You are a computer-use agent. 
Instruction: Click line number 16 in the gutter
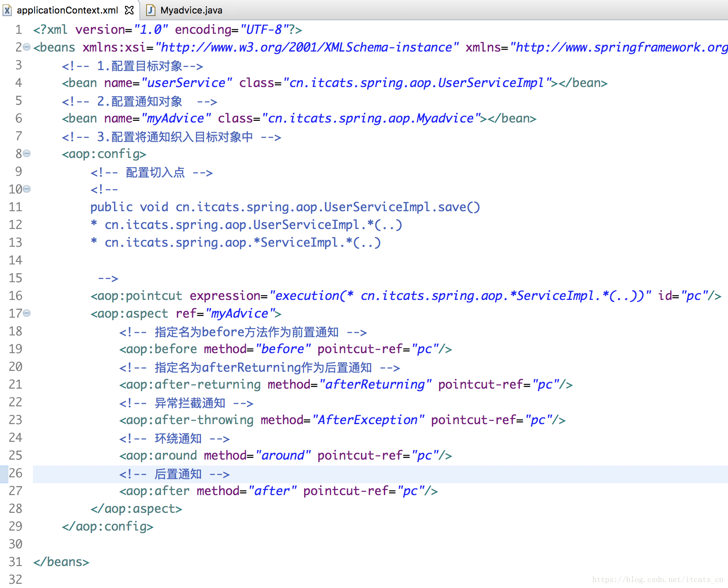[15, 296]
